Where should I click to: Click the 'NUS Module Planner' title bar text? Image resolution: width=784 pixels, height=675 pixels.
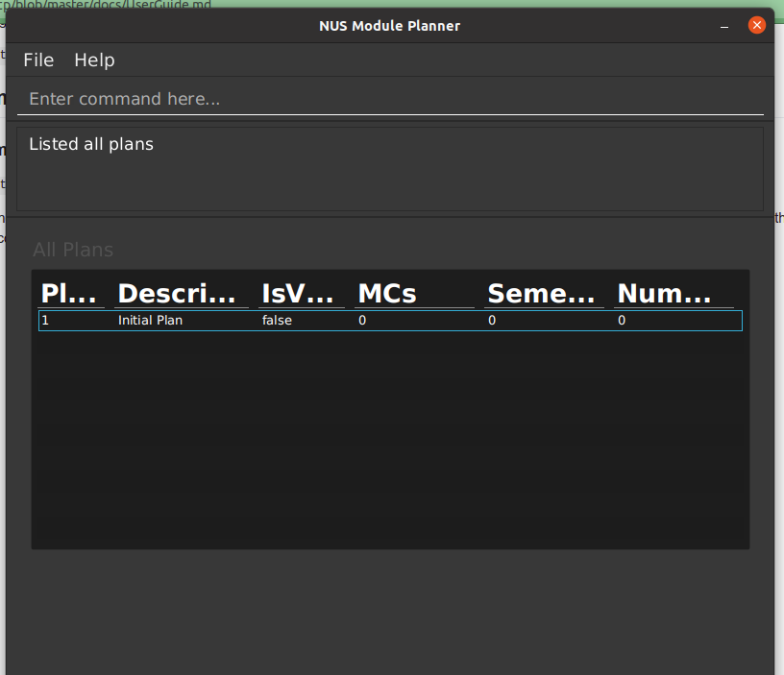[x=389, y=26]
